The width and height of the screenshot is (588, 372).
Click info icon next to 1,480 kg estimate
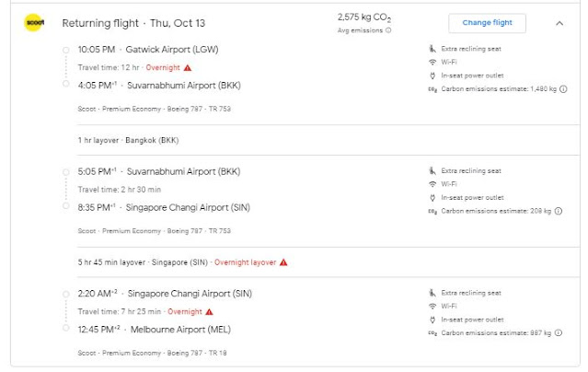pyautogui.click(x=562, y=89)
